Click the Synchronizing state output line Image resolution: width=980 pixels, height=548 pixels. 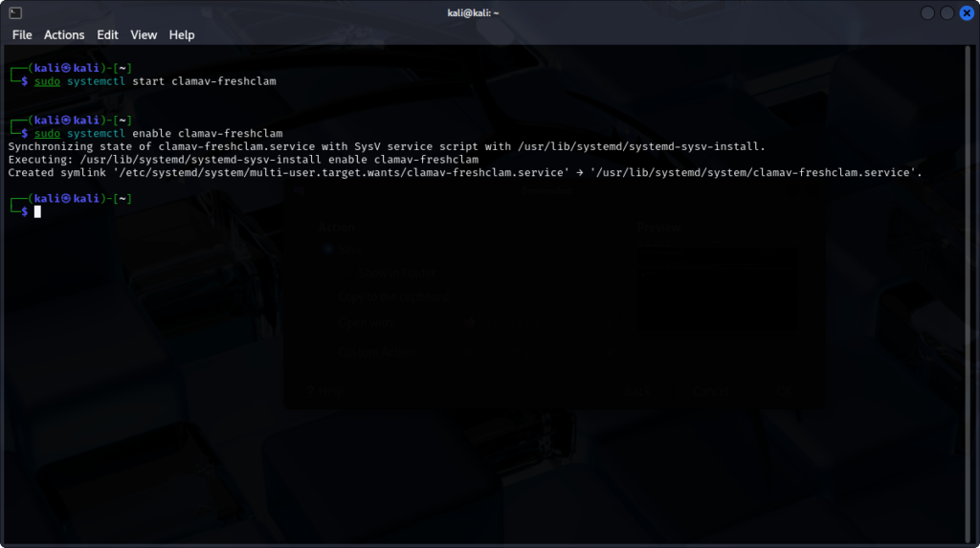pyautogui.click(x=386, y=146)
